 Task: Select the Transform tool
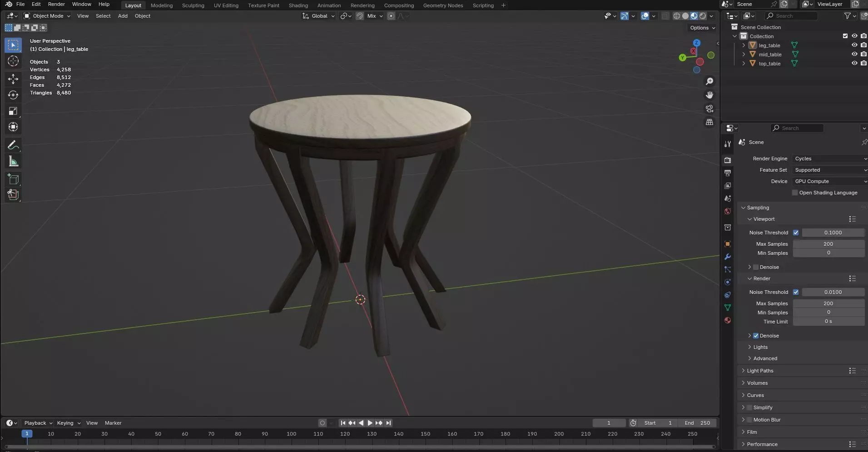point(13,127)
